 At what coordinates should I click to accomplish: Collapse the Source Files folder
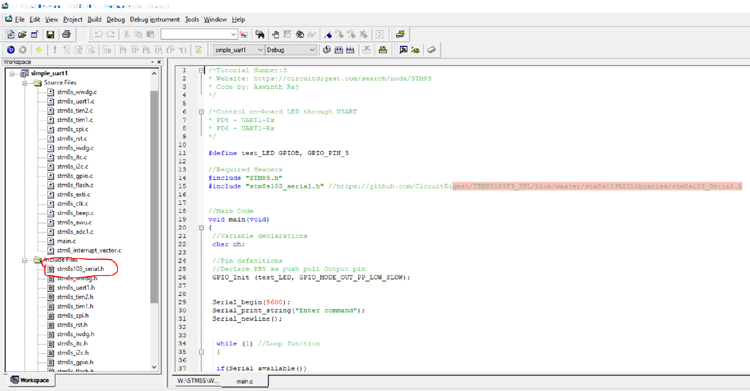point(24,83)
